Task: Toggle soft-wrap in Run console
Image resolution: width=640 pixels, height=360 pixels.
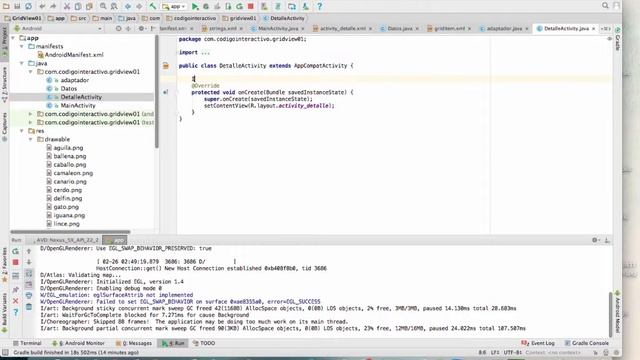Action: 29,273
